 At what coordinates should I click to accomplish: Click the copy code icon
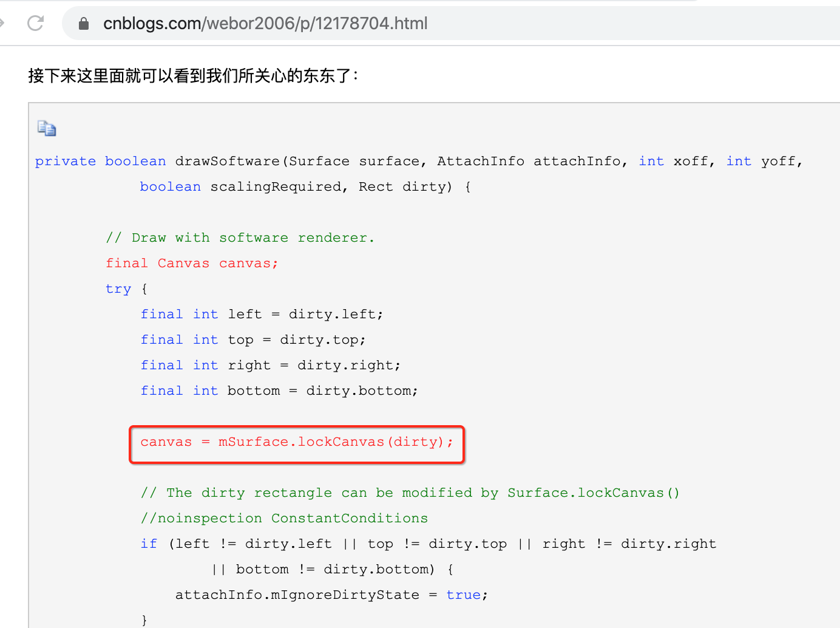coord(46,128)
